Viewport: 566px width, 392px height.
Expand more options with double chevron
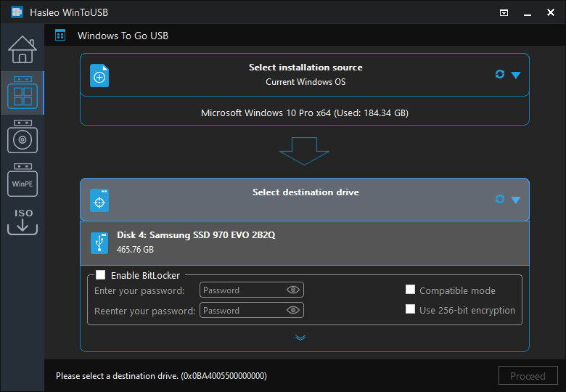(x=300, y=338)
